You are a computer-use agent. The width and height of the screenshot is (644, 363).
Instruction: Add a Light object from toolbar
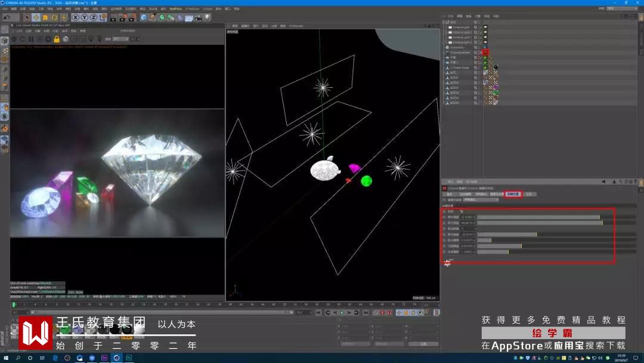click(208, 17)
